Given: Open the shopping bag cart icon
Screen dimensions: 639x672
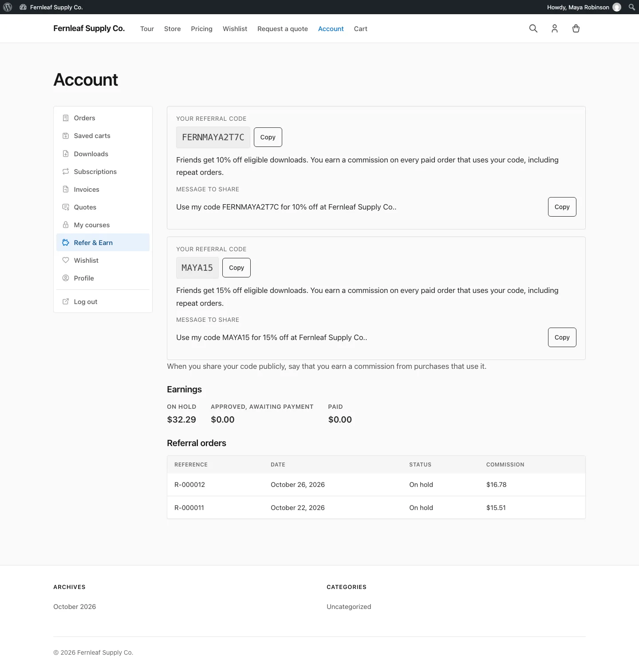Looking at the screenshot, I should tap(576, 28).
